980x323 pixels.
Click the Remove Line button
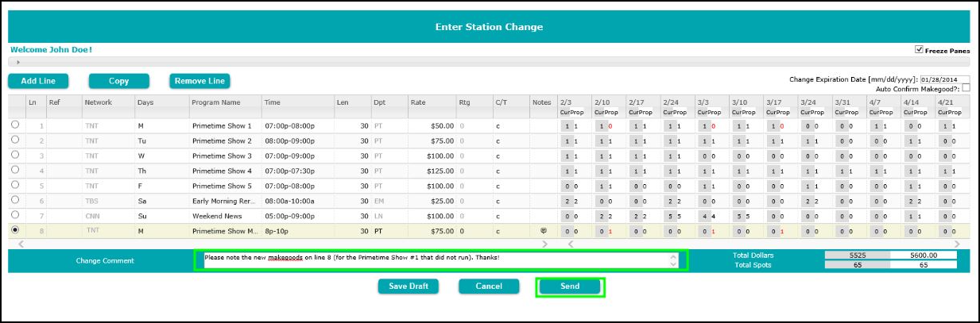tap(199, 81)
